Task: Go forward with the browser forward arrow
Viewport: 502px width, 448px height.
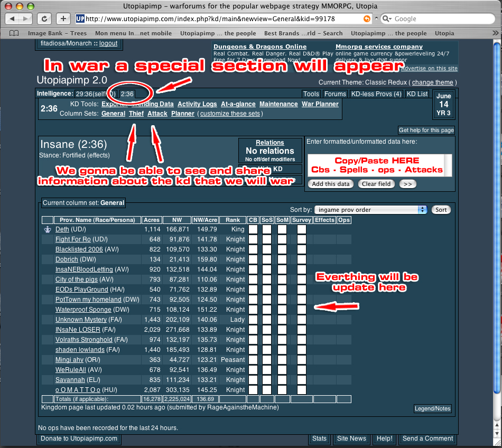Action: (25, 18)
